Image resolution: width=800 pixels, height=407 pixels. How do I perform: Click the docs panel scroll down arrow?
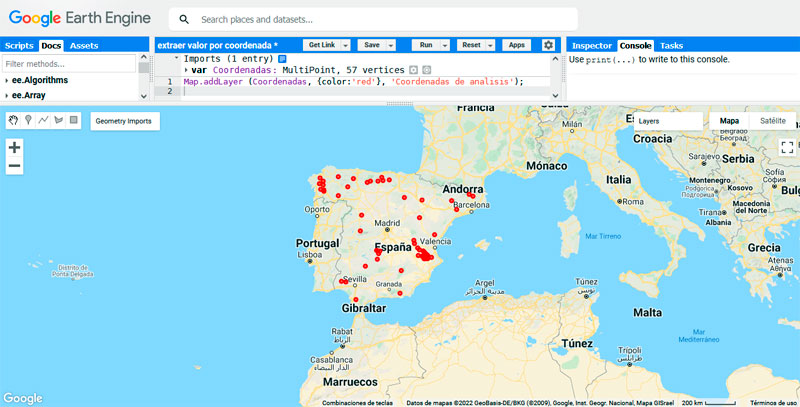(144, 96)
